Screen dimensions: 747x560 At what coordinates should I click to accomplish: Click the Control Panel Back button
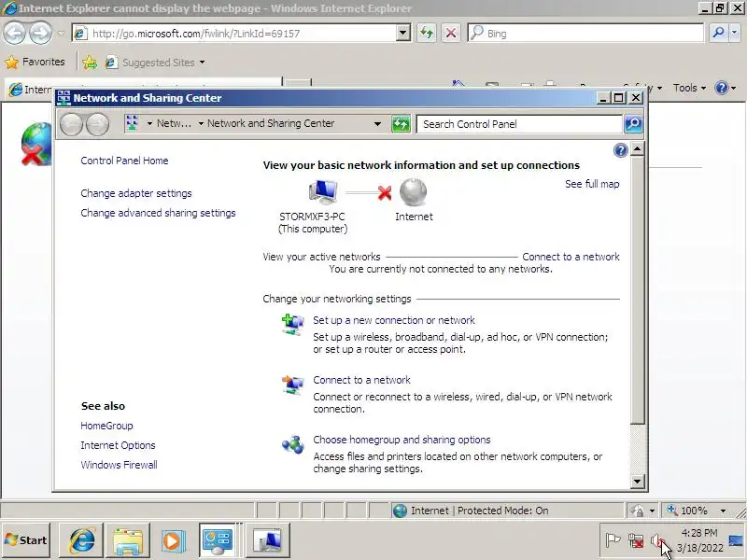72,124
